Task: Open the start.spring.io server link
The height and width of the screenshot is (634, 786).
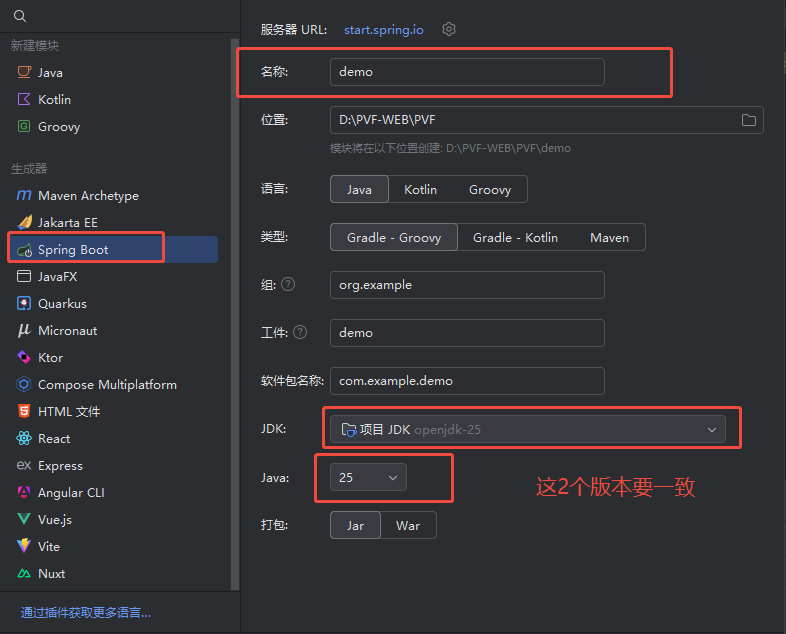Action: 383,30
